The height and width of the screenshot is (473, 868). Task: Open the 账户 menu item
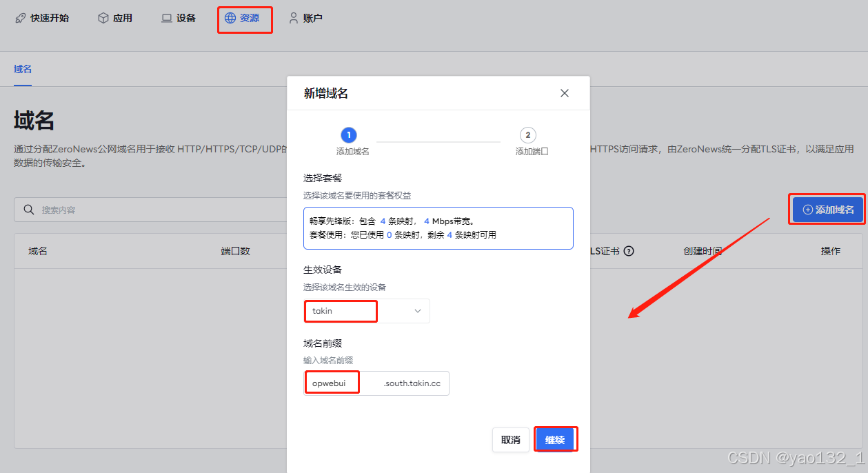pyautogui.click(x=305, y=18)
